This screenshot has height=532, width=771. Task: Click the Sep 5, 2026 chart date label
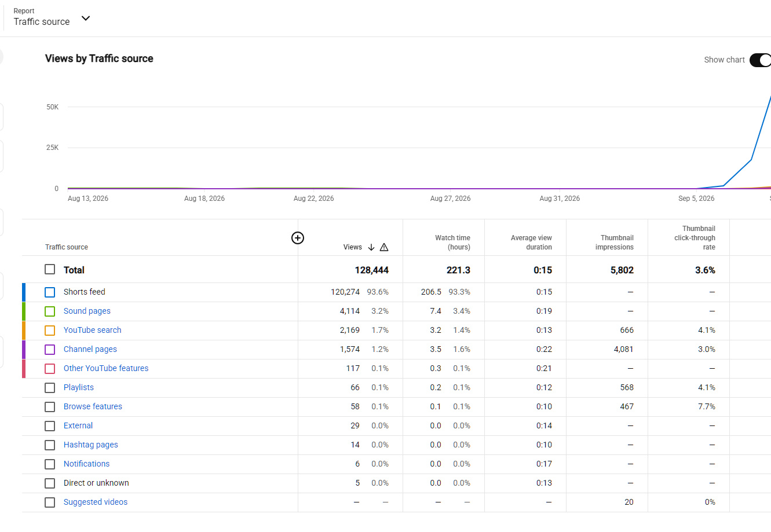[696, 199]
